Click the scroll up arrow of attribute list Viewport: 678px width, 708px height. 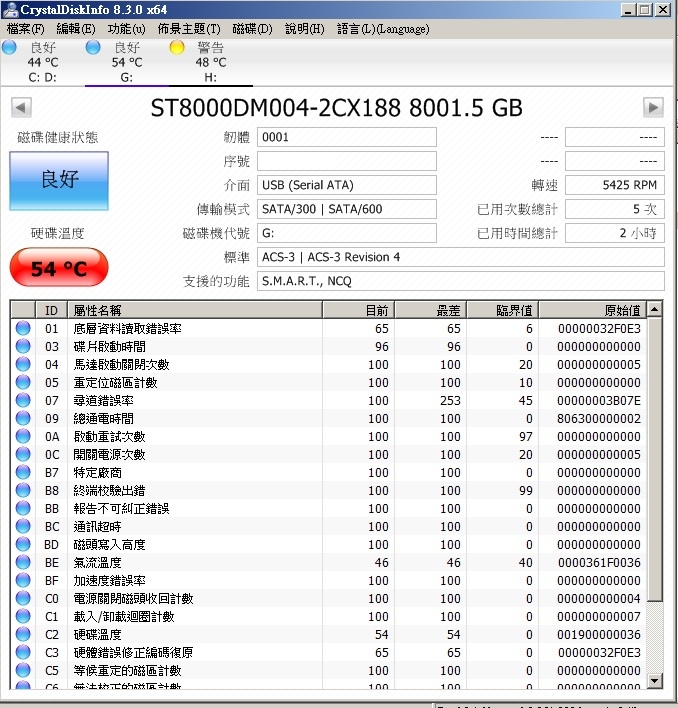coord(655,310)
